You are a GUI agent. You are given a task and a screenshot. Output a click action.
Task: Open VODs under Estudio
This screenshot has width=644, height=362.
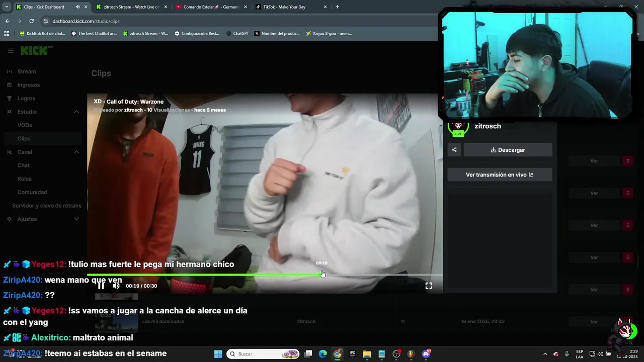(25, 125)
